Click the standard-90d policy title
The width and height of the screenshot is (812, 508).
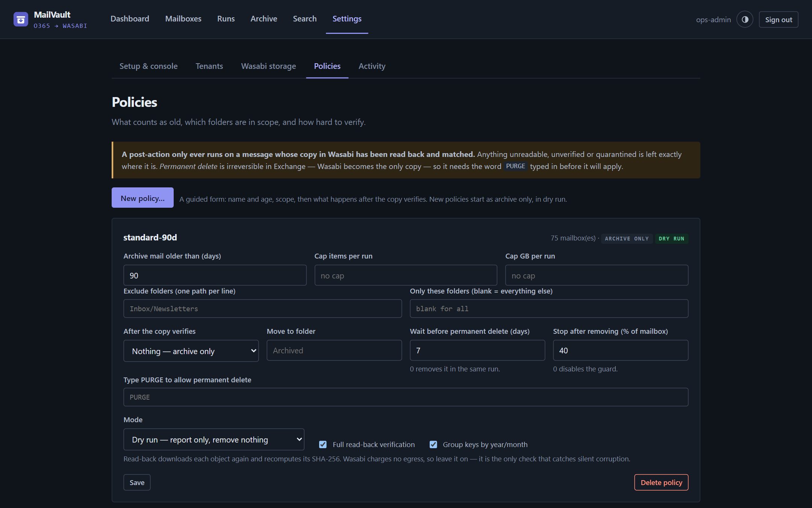point(150,237)
